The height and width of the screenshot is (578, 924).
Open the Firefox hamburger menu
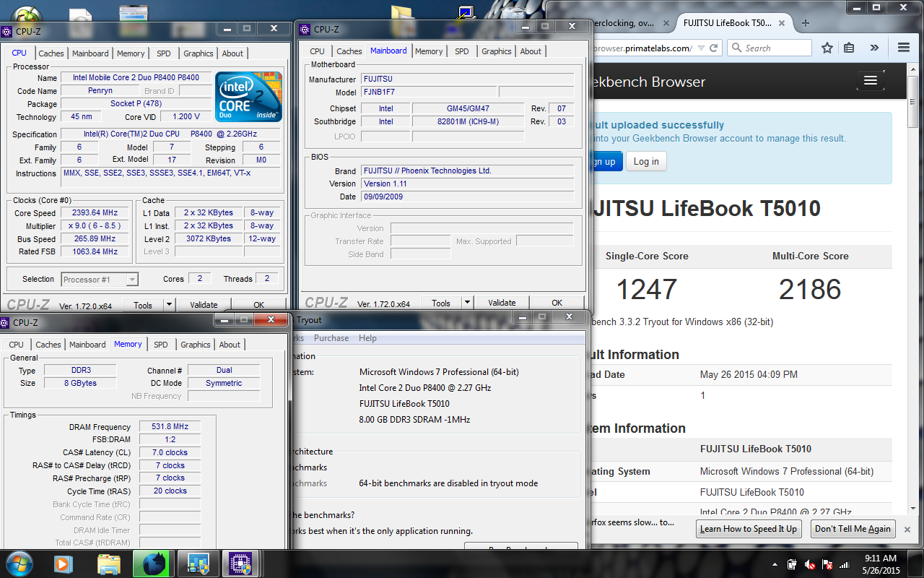pyautogui.click(x=904, y=48)
